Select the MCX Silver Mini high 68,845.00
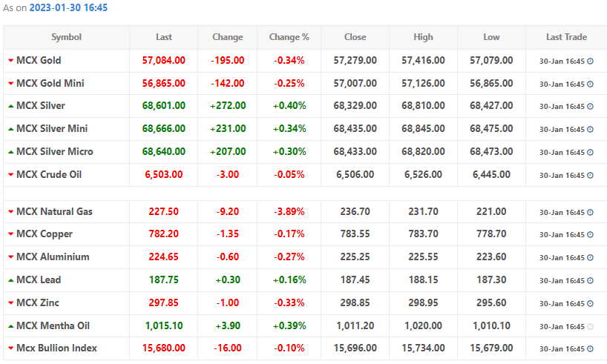This screenshot has width=607, height=364. [424, 128]
